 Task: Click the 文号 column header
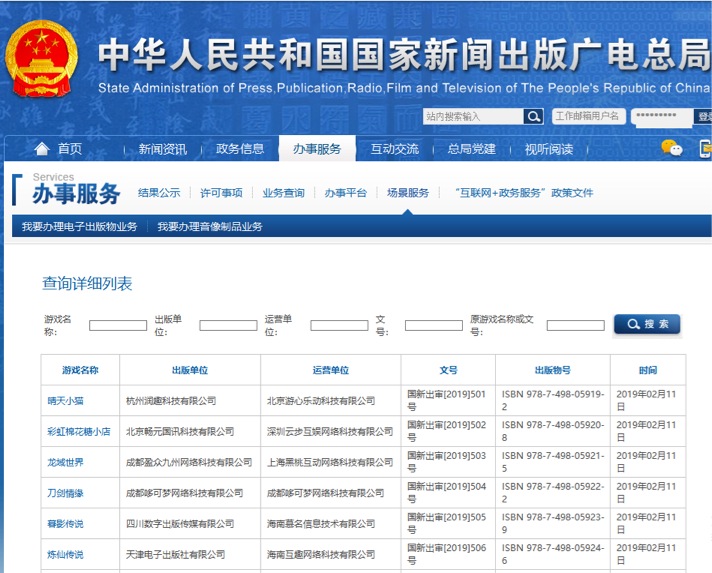(x=448, y=370)
